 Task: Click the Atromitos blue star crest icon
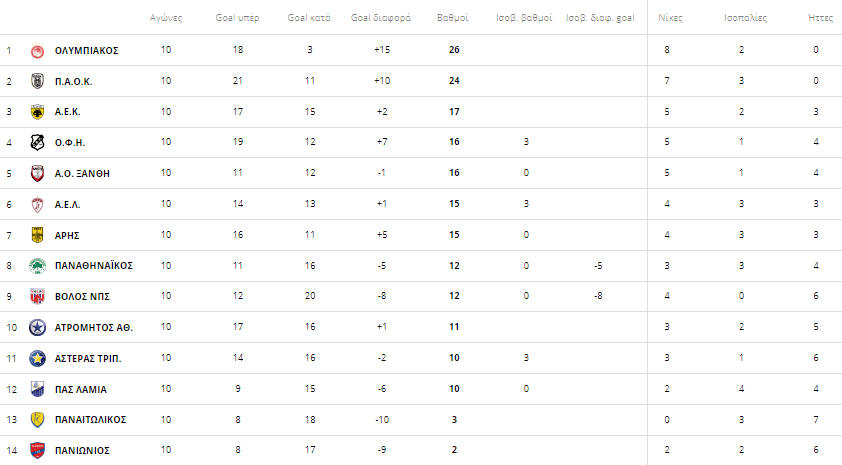pyautogui.click(x=37, y=328)
